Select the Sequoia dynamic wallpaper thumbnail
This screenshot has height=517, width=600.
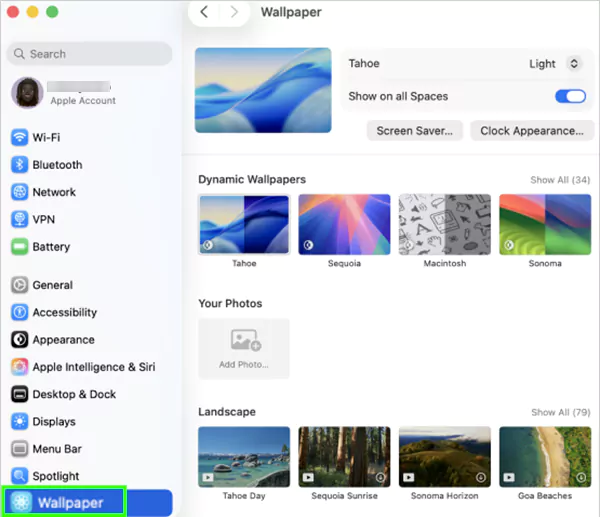point(344,225)
